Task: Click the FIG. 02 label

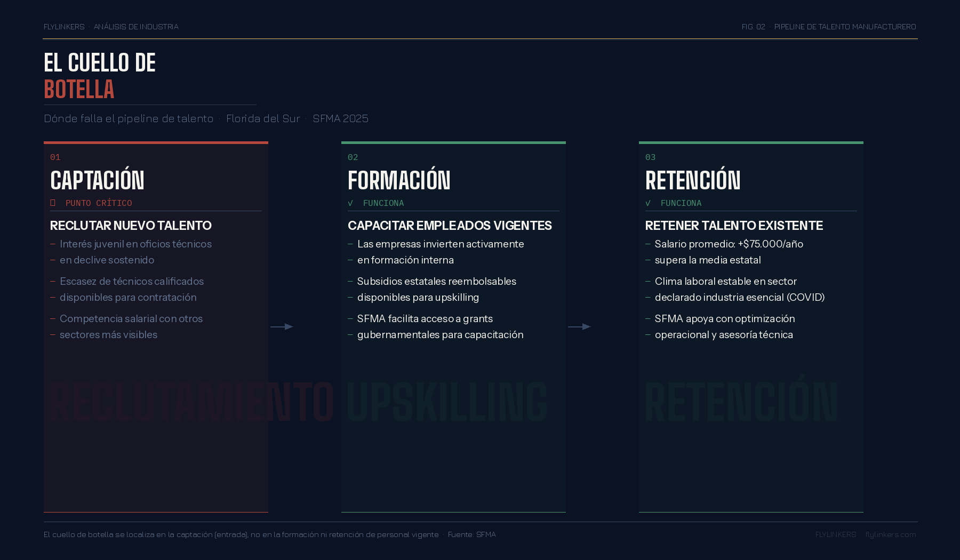Action: (x=754, y=27)
